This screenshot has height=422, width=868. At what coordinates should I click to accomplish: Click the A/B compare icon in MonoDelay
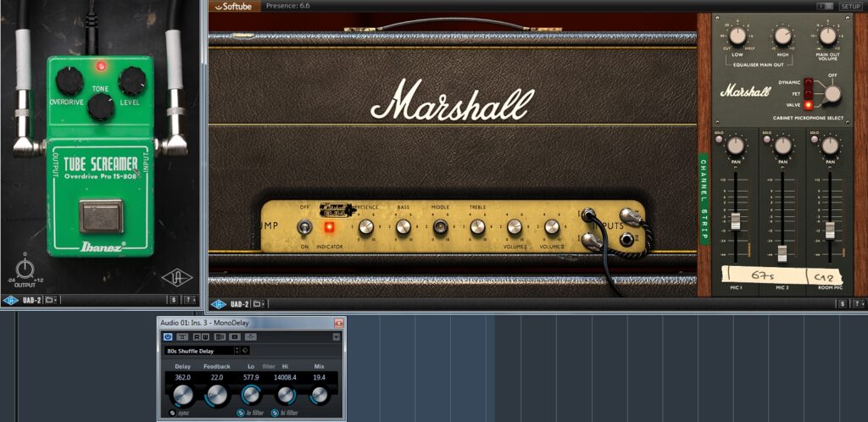[220, 336]
